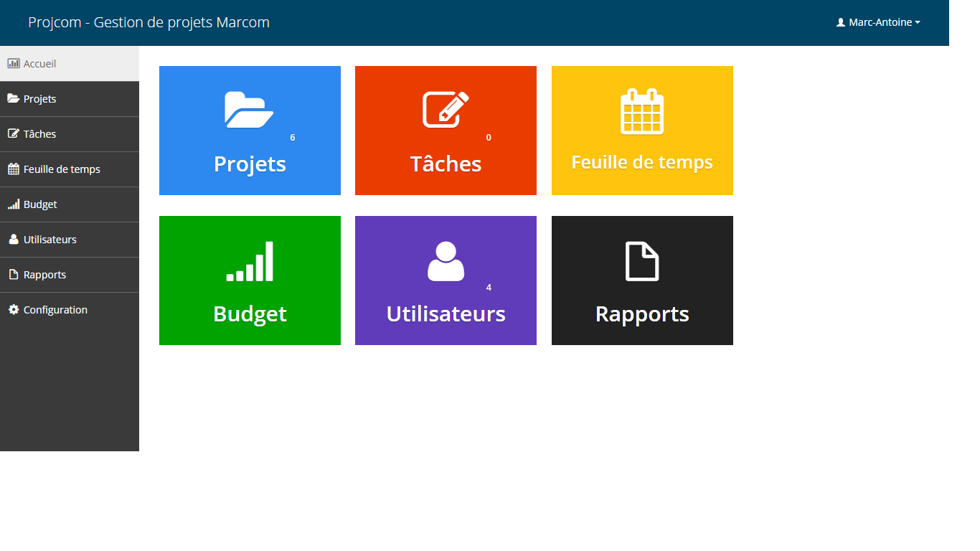Click the Budget label on green tile
The image size is (980, 551).
tap(250, 314)
